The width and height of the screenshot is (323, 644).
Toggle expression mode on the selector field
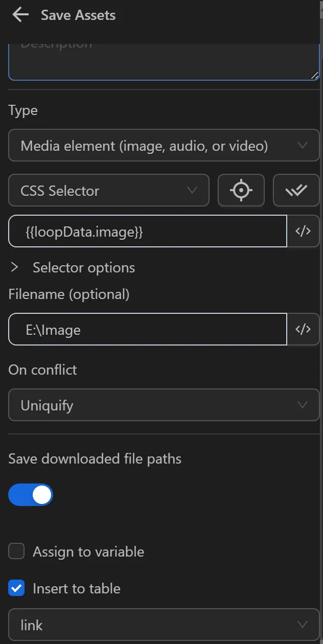(x=304, y=231)
